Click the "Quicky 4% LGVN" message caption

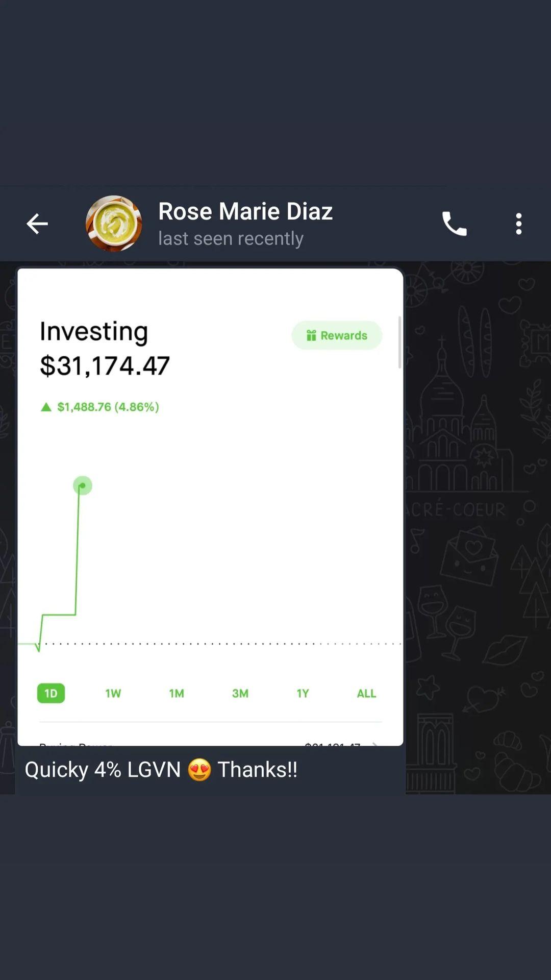(x=102, y=770)
